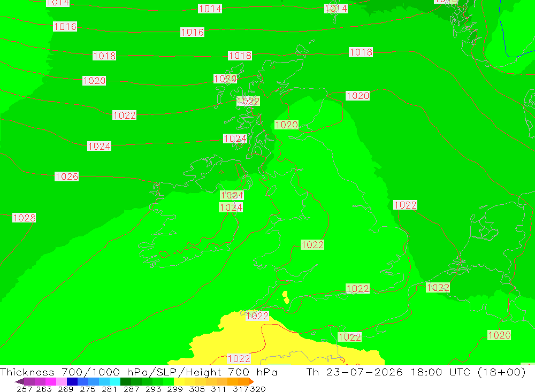This screenshot has width=535, height=392.
Task: Click the 'Thickness 700/1000 hPa/SLP/Height 700 hPa' title
Action: coord(139,372)
